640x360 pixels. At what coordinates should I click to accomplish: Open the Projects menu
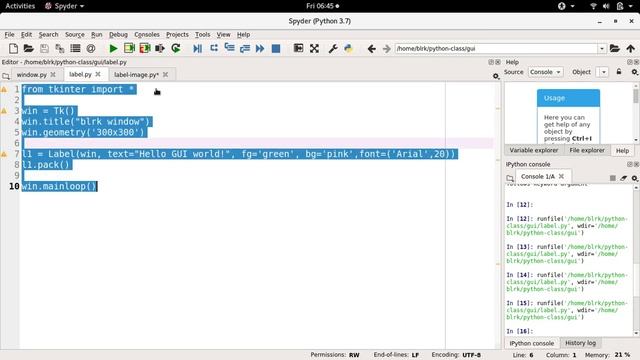click(177, 35)
